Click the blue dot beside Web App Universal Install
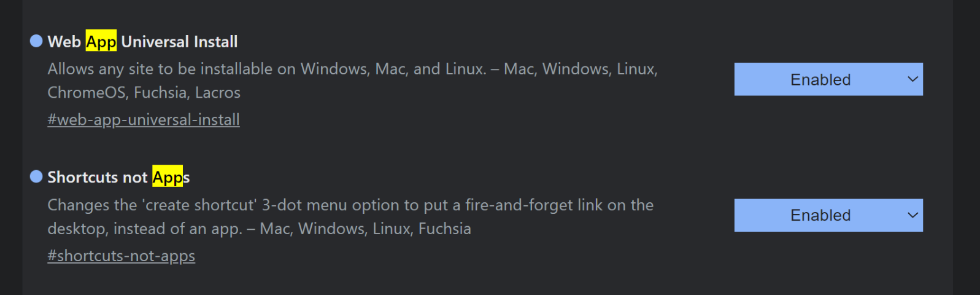This screenshot has height=295, width=980. [36, 41]
